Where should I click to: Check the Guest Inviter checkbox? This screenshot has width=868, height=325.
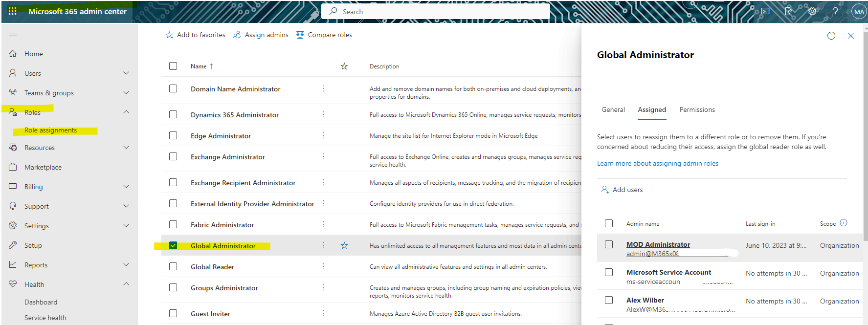173,313
